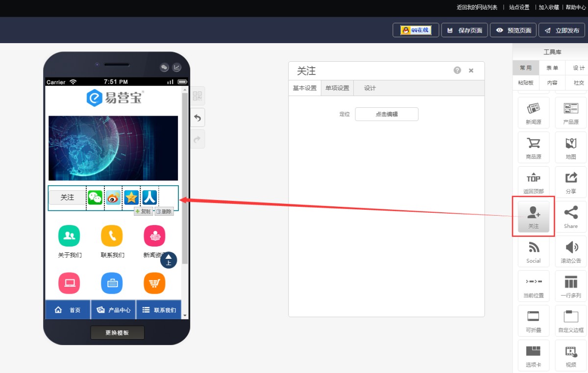The height and width of the screenshot is (373, 588).
Task: Tap the round 上 scroll-up button
Action: [169, 260]
